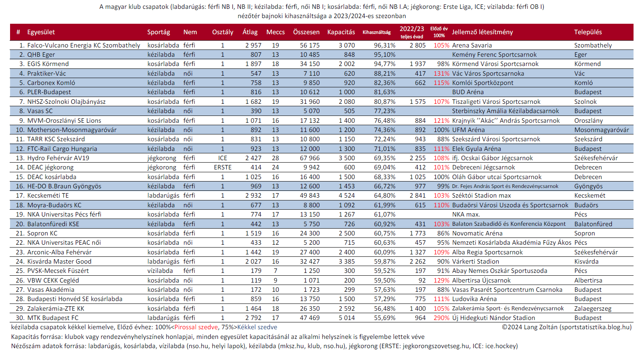Select VBW CEKK Cegléd cell
This screenshot has height=353, width=644.
click(x=53, y=281)
